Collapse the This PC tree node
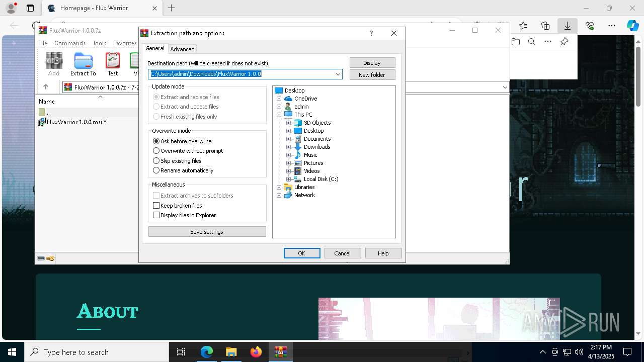 click(x=279, y=115)
